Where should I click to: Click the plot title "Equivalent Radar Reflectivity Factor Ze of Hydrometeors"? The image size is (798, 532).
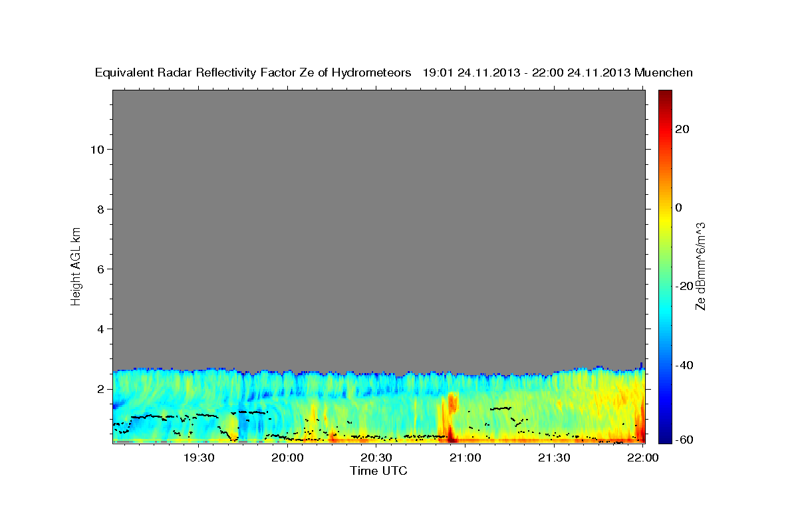253,73
